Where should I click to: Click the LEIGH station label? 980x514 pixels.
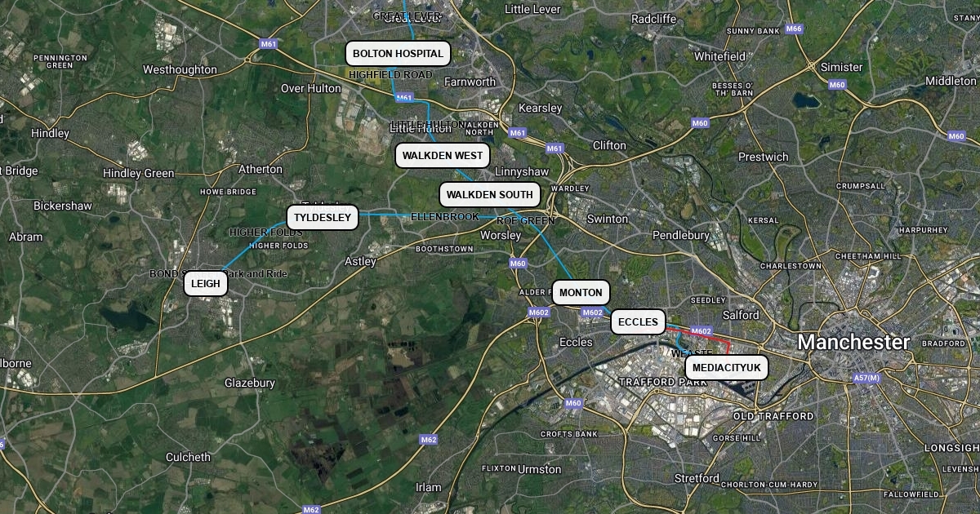click(206, 284)
